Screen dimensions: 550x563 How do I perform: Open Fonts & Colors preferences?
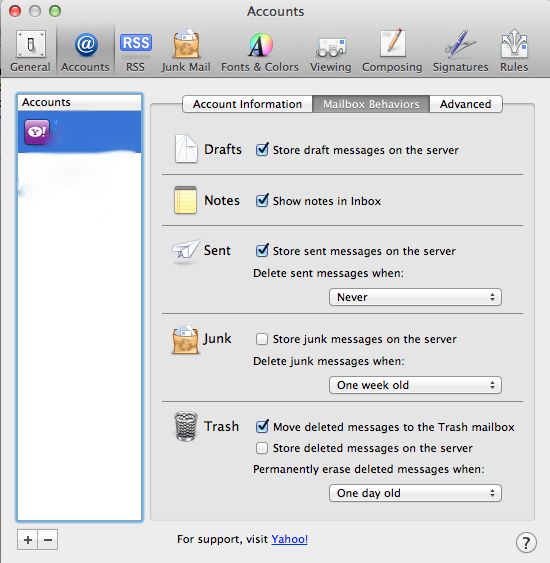(260, 51)
